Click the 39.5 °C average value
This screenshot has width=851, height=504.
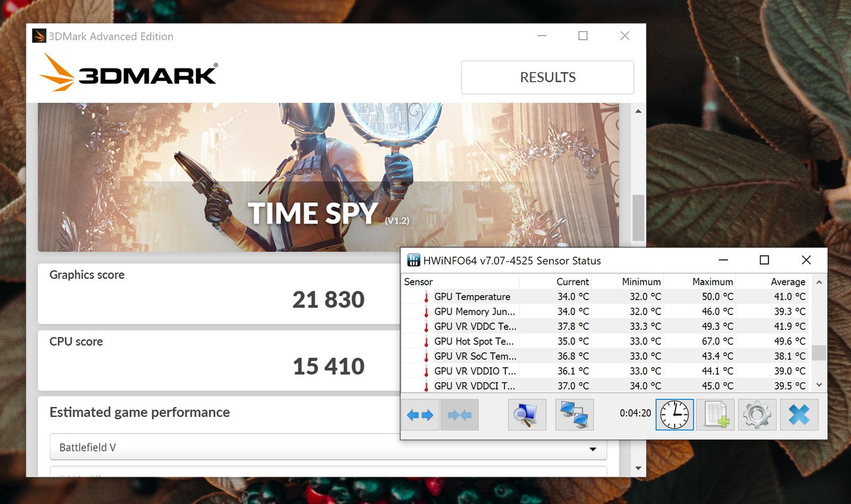tap(789, 386)
